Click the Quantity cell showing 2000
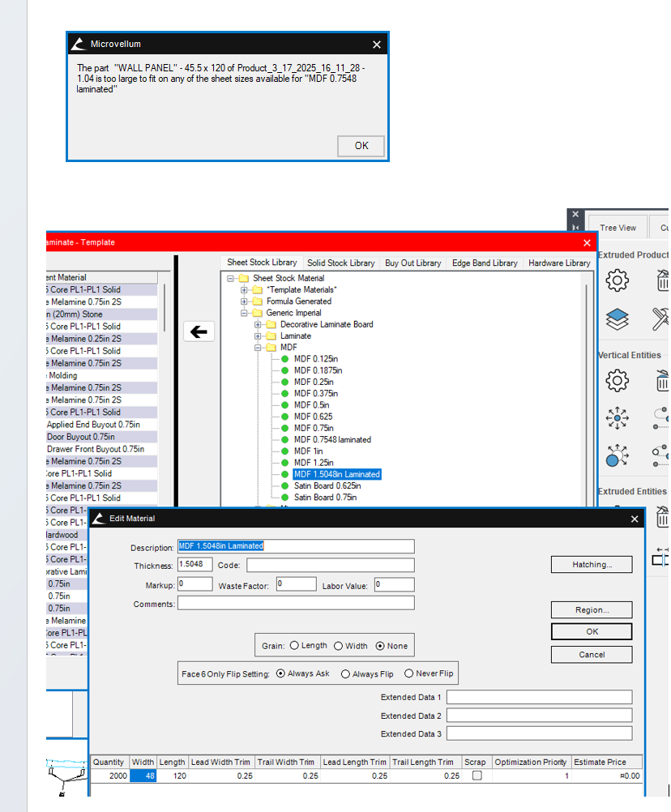Screen dimensions: 671x812 click(x=109, y=776)
